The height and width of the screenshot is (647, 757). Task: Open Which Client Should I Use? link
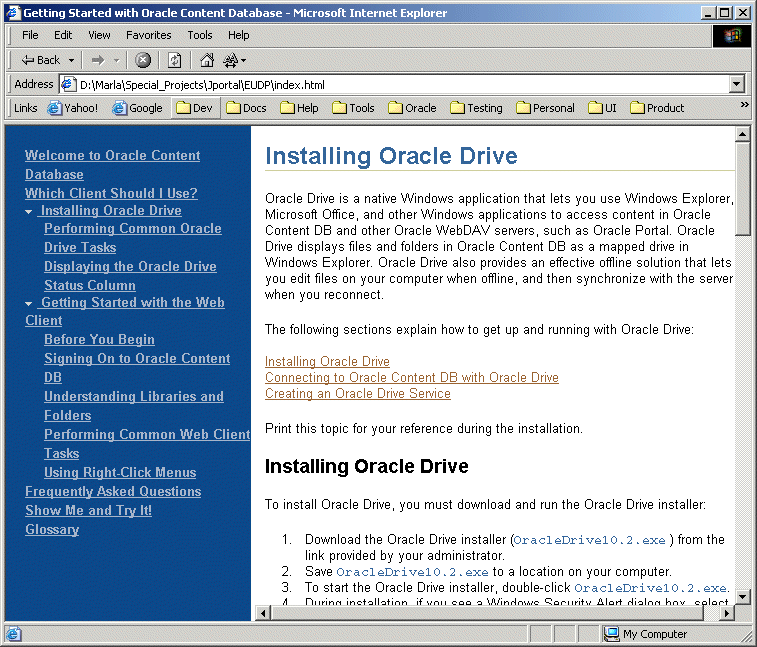pos(111,193)
